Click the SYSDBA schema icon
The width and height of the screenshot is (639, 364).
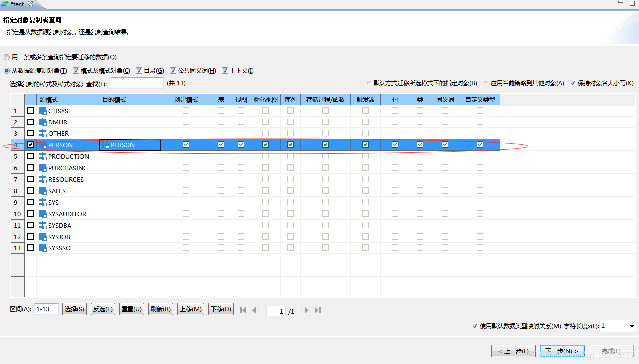(x=43, y=225)
